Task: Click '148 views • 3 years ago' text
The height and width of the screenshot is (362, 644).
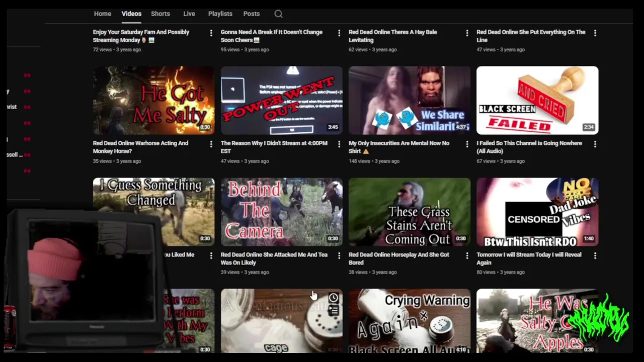Action: point(374,161)
